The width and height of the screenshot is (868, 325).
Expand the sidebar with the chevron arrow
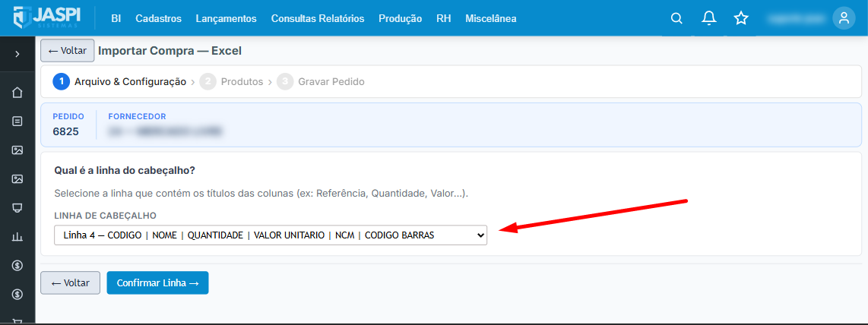[17, 54]
